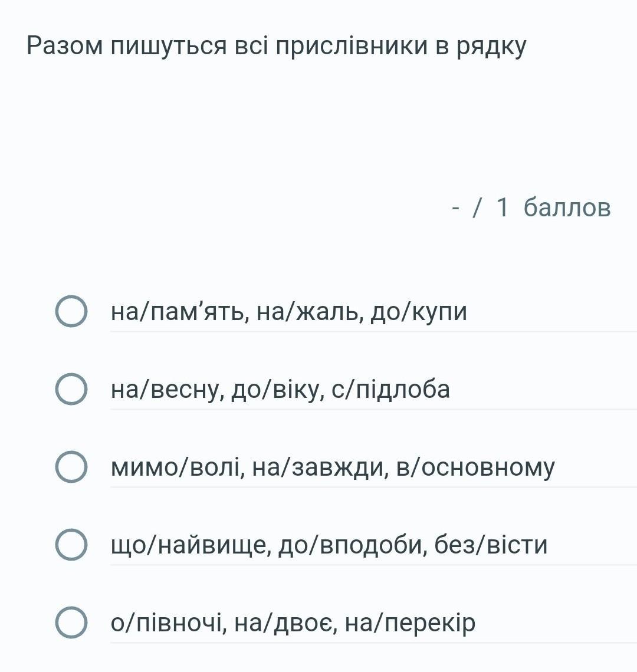Mark the мимо/волі option radio circle
Image resolution: width=637 pixels, height=672 pixels.
[x=71, y=467]
